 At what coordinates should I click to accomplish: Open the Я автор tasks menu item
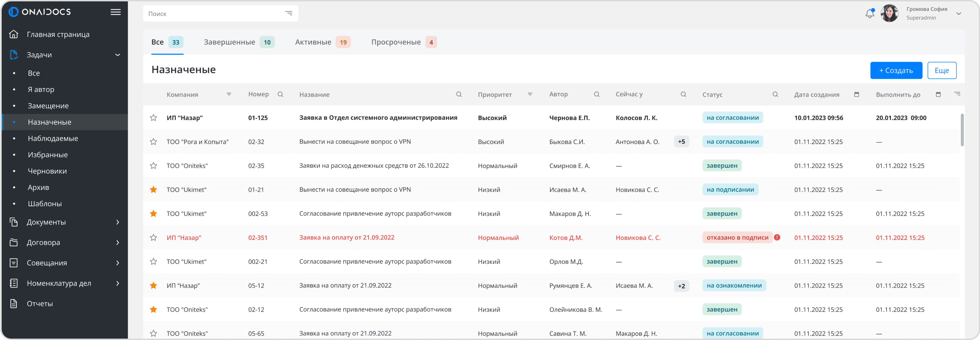click(65, 89)
